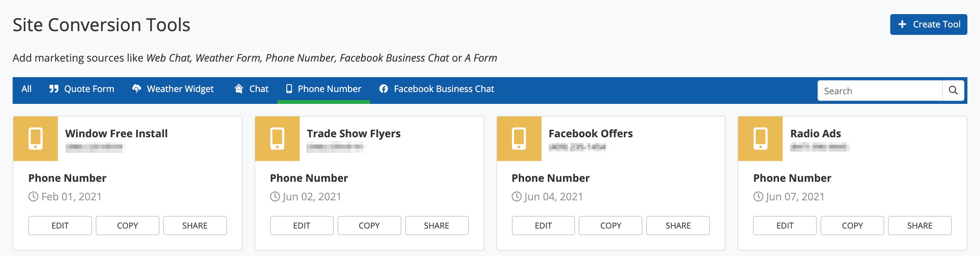Switch to the All tab
Screen dimensions: 980x256
(26, 89)
